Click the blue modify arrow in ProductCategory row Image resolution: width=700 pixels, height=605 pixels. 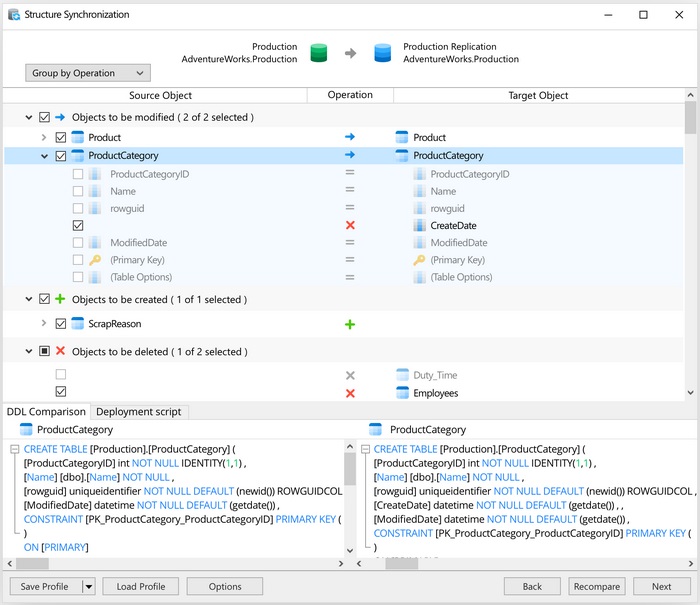350,154
